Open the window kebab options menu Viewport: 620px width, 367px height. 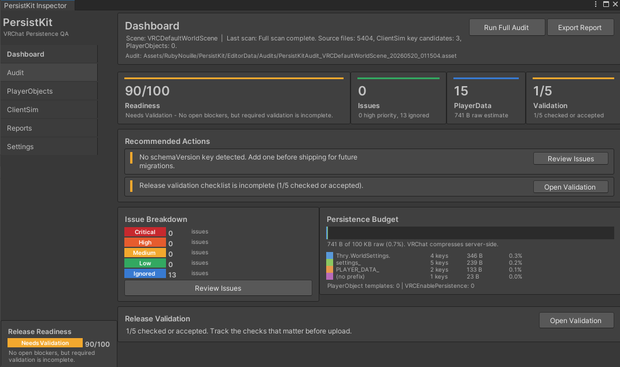(x=595, y=4)
